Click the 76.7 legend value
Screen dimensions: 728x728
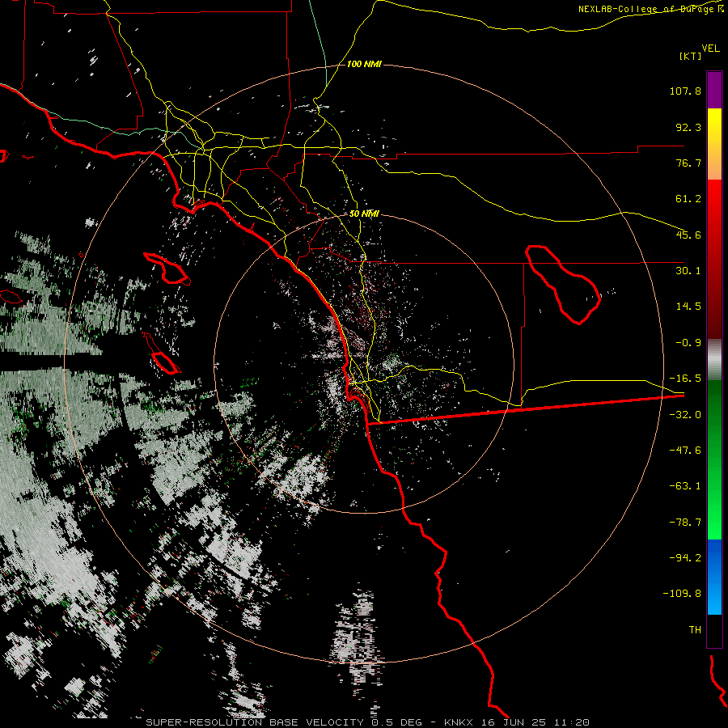pyautogui.click(x=688, y=163)
